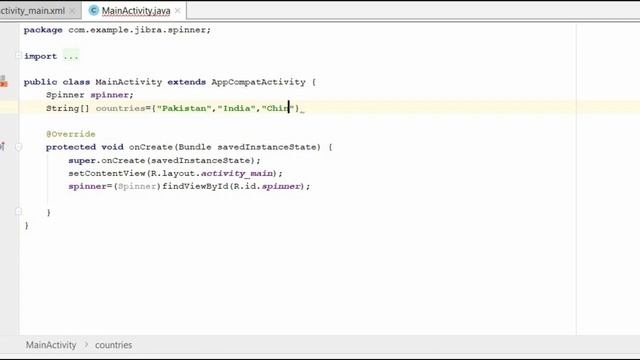Click the "India" string literal
Image resolution: width=640 pixels, height=360 pixels.
click(236, 108)
